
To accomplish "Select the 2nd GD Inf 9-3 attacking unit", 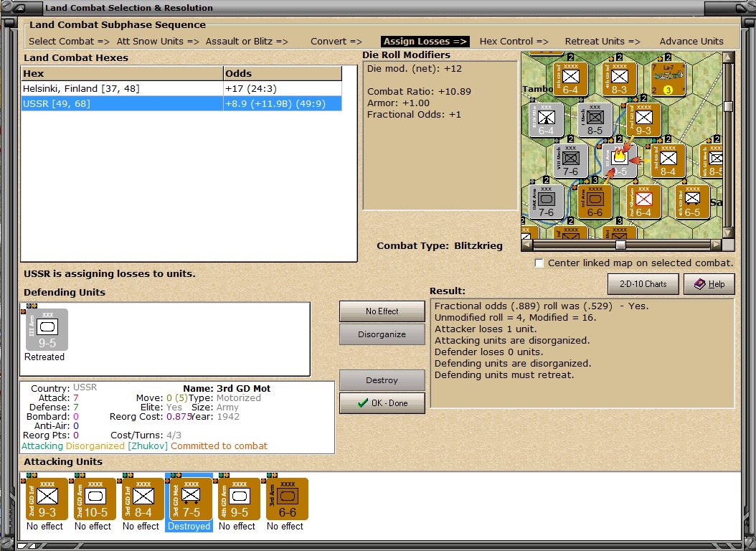I will [47, 499].
